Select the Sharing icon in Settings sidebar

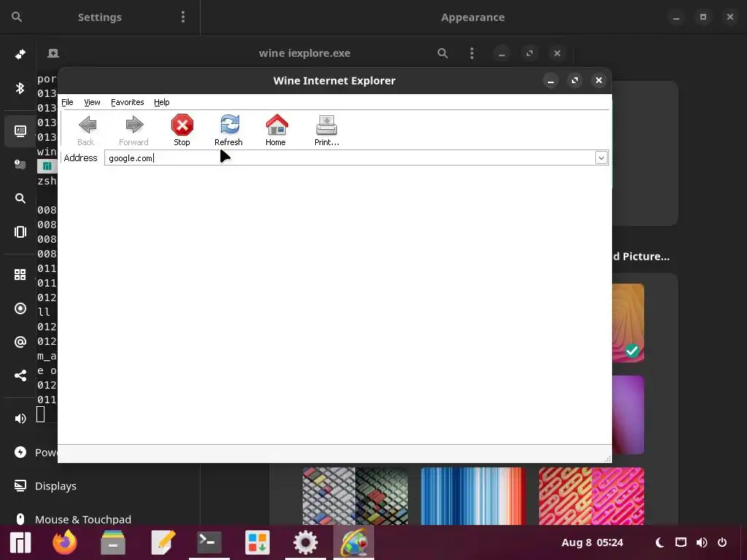[x=20, y=376]
